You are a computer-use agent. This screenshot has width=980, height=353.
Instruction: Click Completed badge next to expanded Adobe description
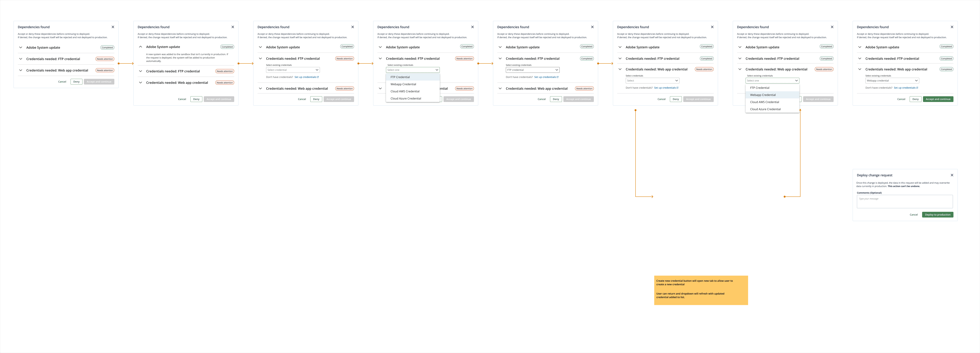[x=227, y=47]
